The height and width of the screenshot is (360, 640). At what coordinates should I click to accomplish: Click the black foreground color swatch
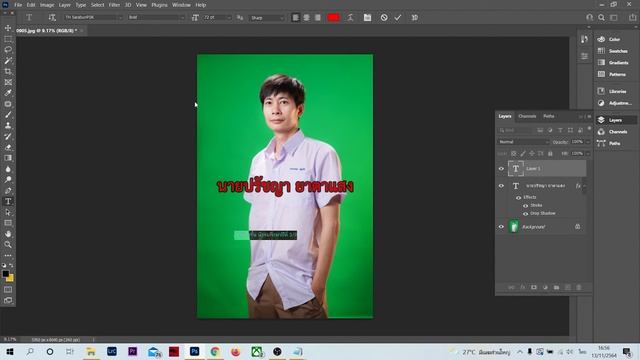click(x=5, y=274)
